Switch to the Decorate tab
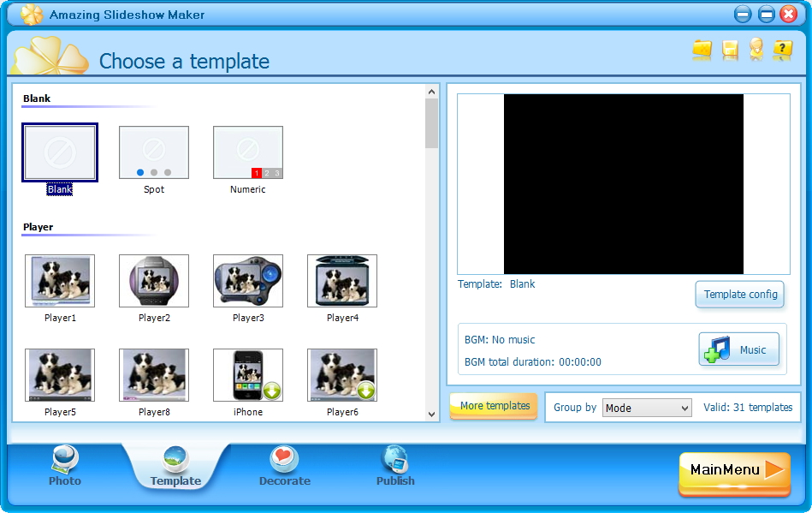 click(284, 466)
